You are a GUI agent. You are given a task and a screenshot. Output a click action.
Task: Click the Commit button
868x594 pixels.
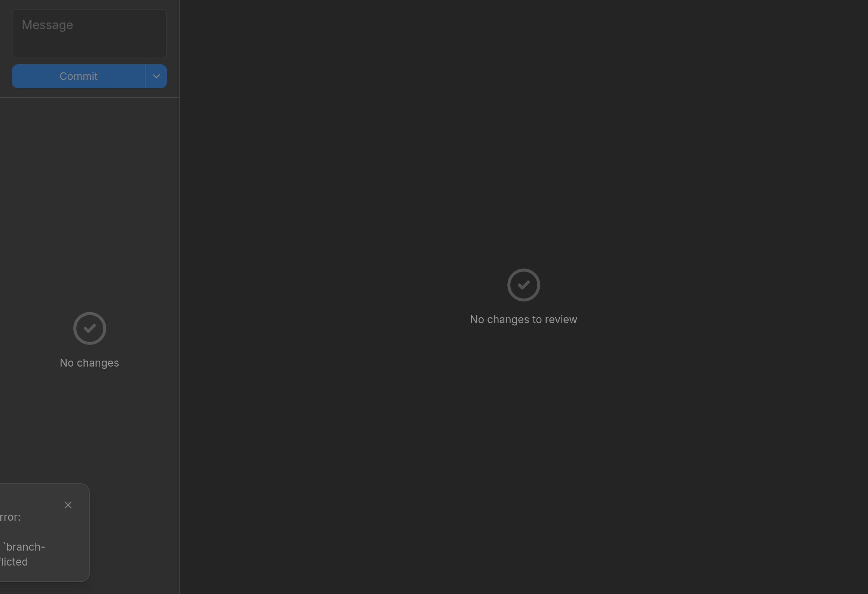[x=79, y=76]
